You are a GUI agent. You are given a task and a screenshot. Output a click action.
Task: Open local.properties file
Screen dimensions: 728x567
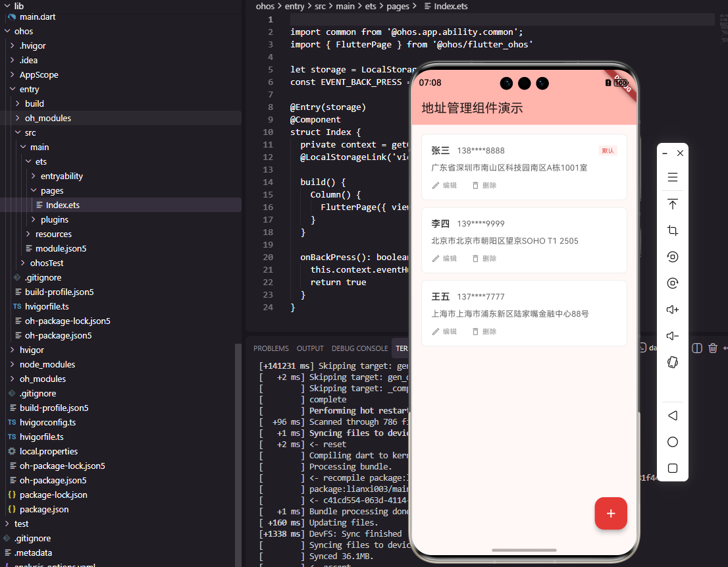coord(48,451)
